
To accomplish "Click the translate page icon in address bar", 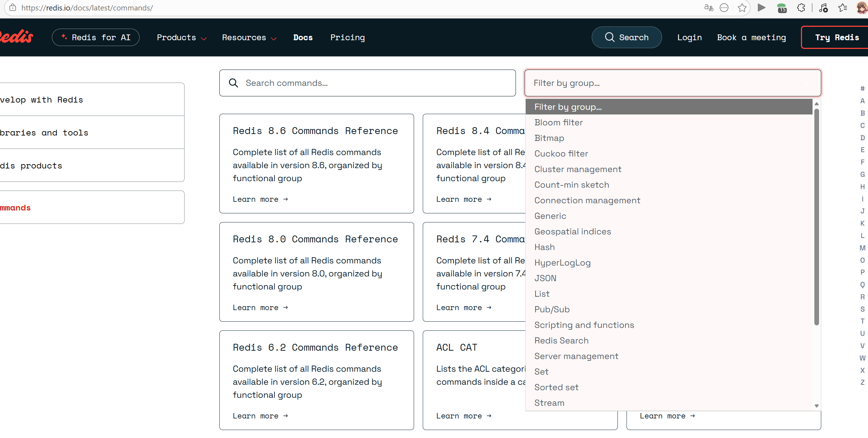I will pos(708,8).
